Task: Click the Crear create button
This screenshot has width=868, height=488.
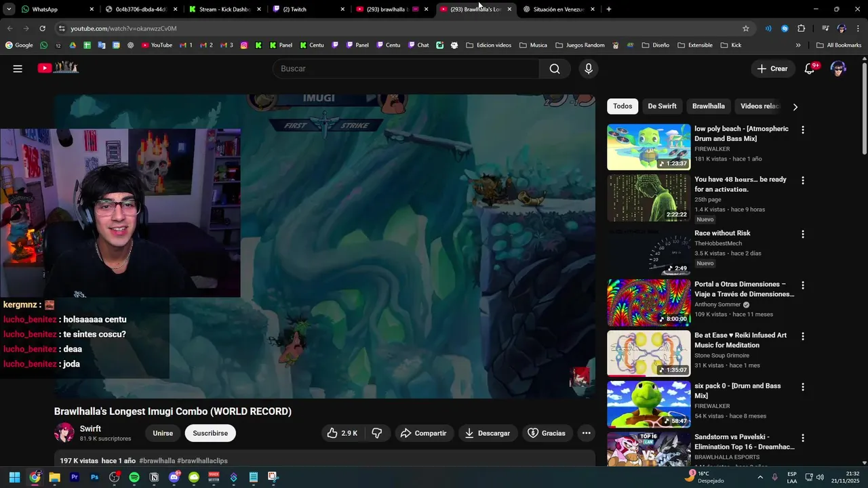Action: point(772,68)
